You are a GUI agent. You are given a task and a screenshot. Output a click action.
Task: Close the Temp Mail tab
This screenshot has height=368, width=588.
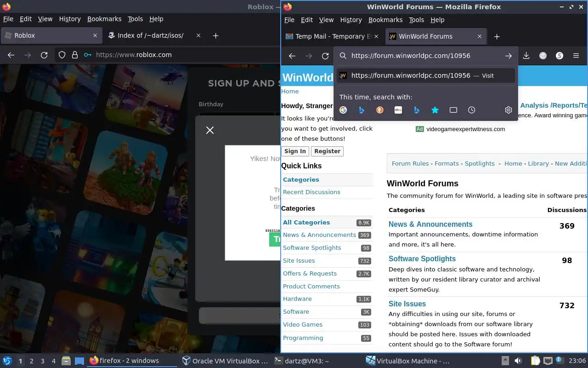[377, 36]
